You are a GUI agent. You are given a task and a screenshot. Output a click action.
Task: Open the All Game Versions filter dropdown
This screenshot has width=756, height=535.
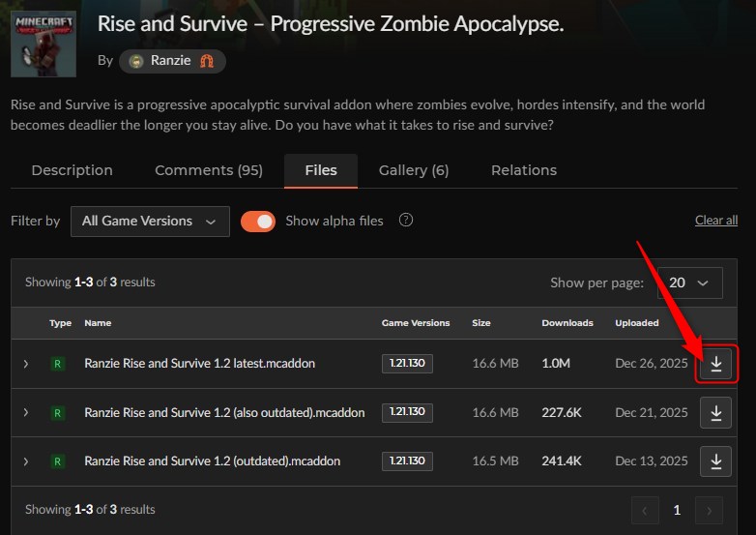coord(150,222)
